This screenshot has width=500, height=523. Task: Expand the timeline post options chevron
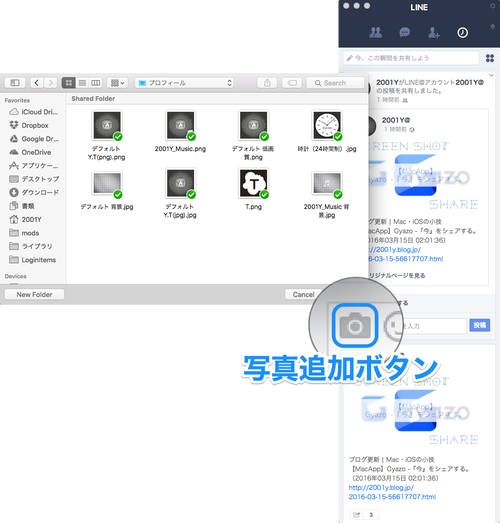(x=492, y=75)
